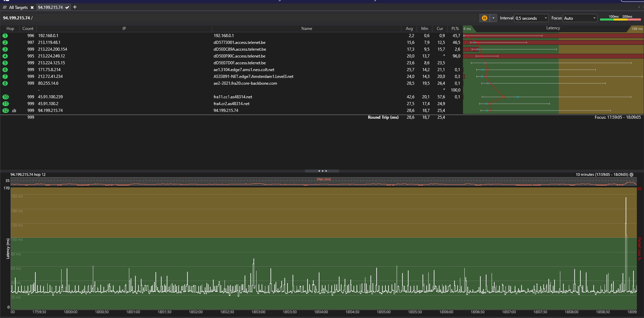Select the 94.199.215.74 tab
This screenshot has height=318, width=644.
click(x=50, y=7)
